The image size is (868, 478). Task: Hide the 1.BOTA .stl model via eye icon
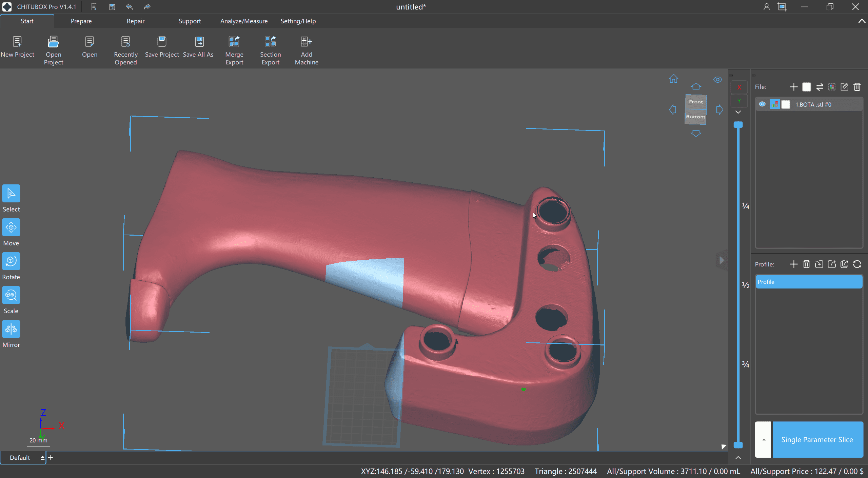762,104
